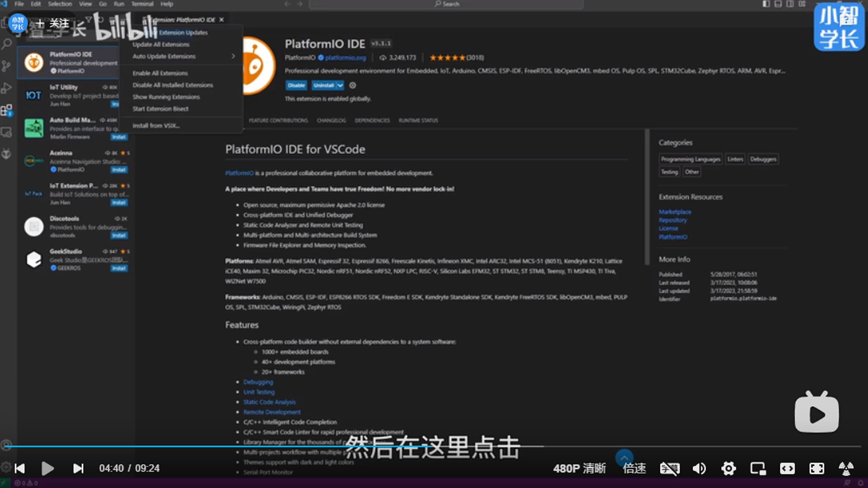Open the File menu
The height and width of the screenshot is (488, 868).
click(x=19, y=4)
